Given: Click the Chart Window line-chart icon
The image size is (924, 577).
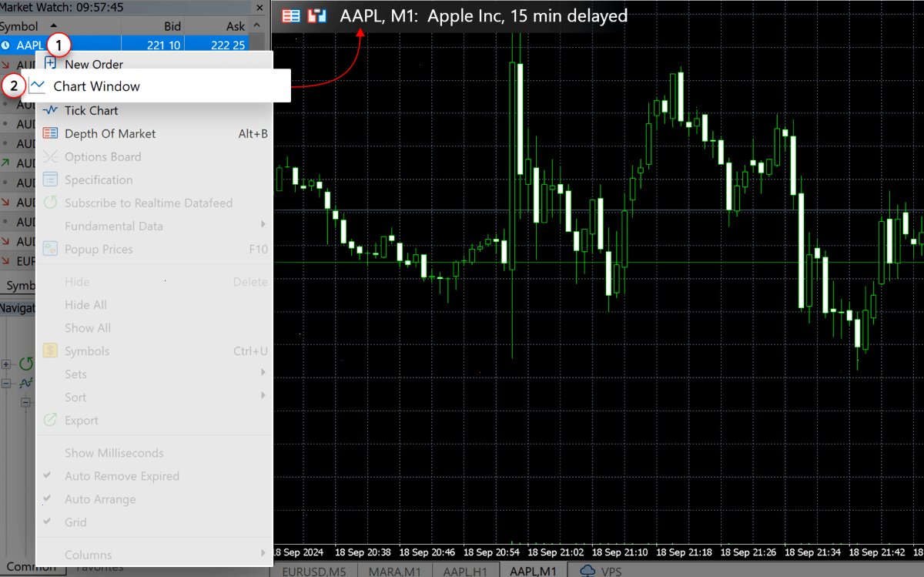Looking at the screenshot, I should 38,86.
